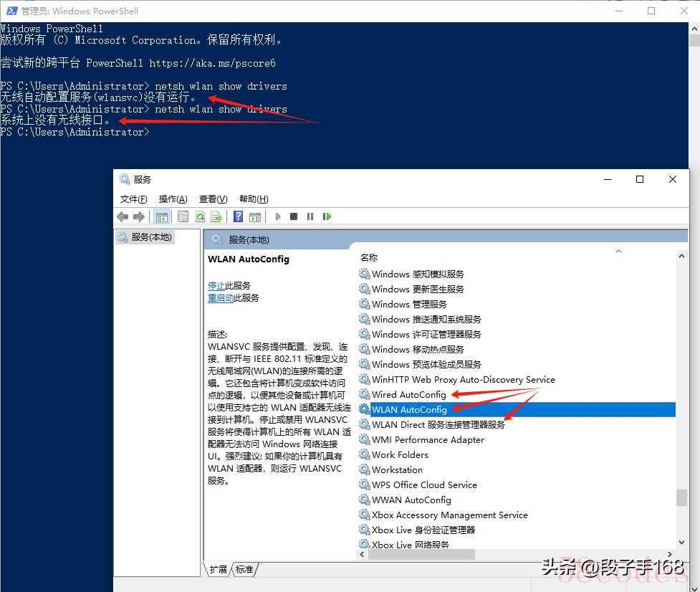Click the 重启动 link to restart service
Screen dimensions: 700x592
pos(220,297)
